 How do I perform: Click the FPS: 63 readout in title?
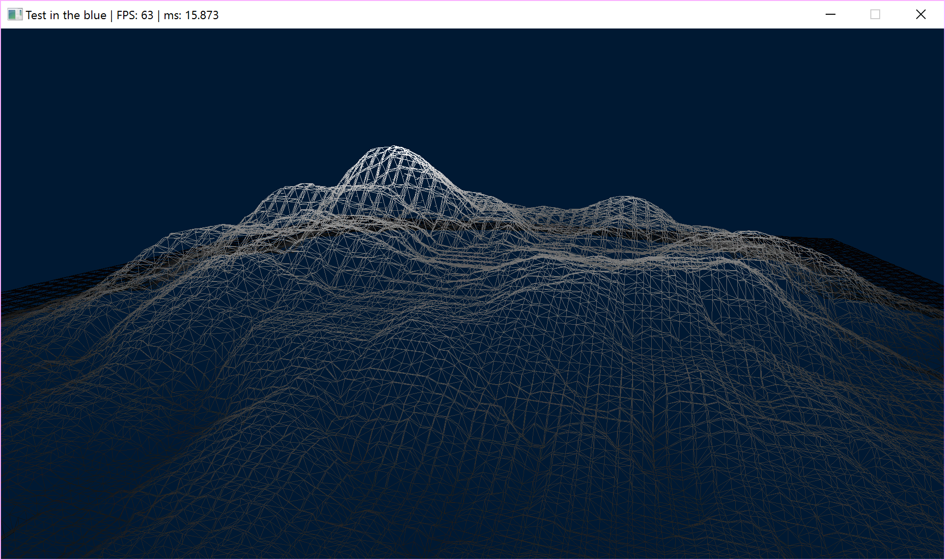[x=135, y=15]
